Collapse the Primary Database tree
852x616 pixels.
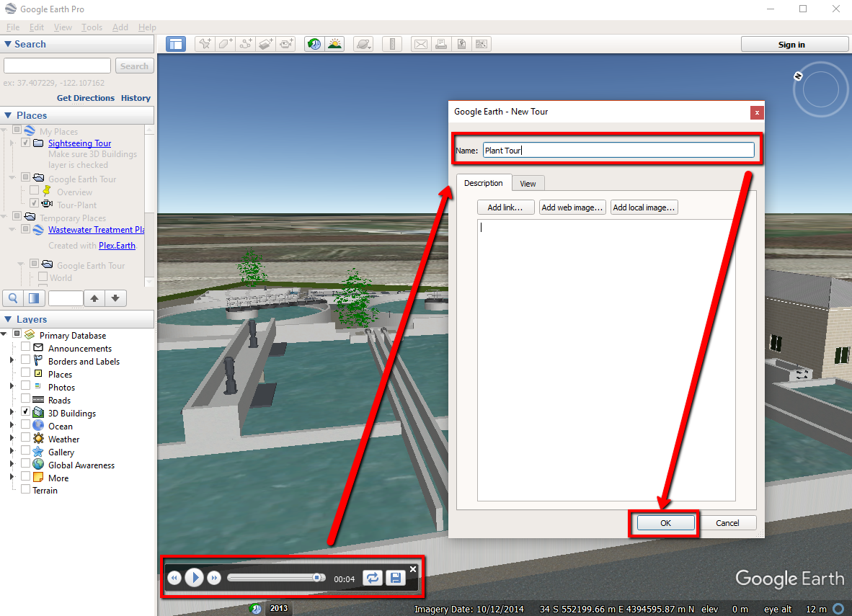point(4,334)
